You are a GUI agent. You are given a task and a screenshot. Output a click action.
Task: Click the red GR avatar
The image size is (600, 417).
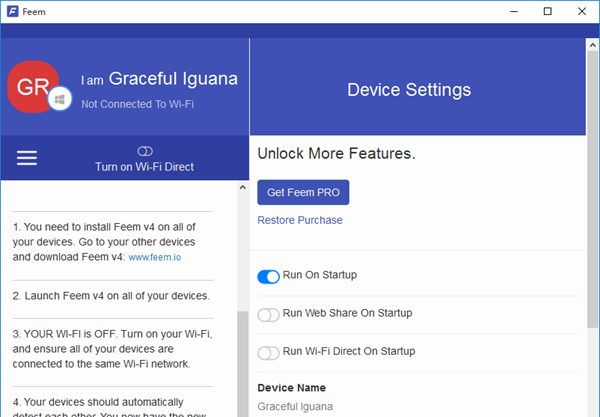pos(33,87)
